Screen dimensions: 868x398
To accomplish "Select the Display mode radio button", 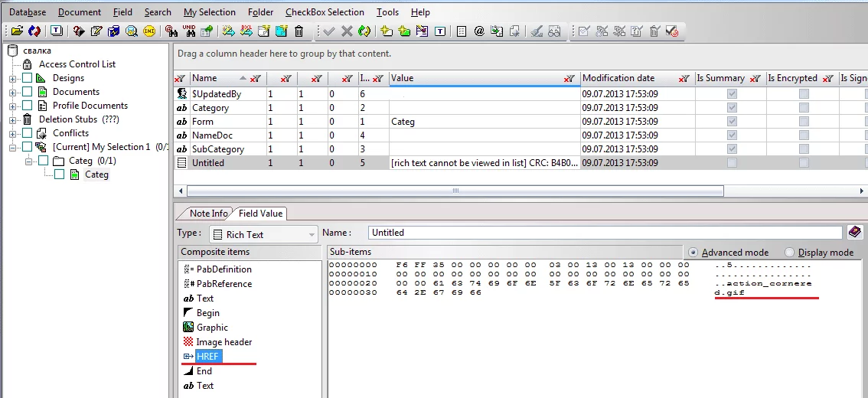I will 789,253.
